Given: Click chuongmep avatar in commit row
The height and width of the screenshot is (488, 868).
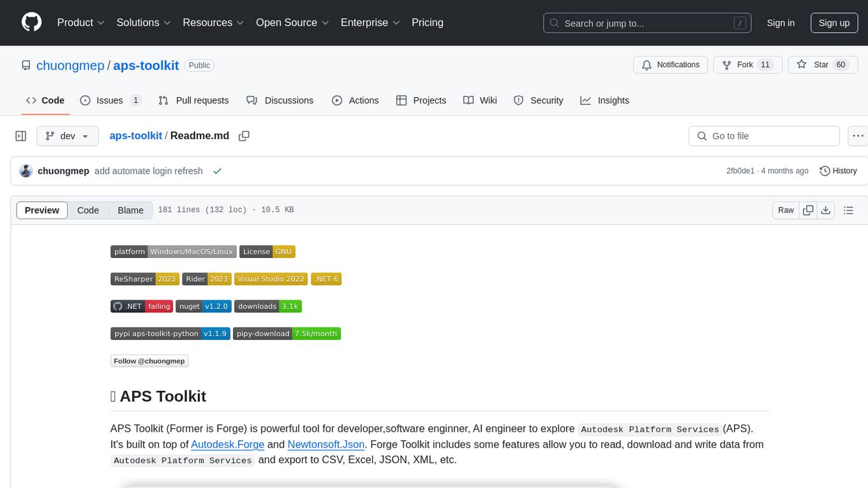Looking at the screenshot, I should point(26,171).
